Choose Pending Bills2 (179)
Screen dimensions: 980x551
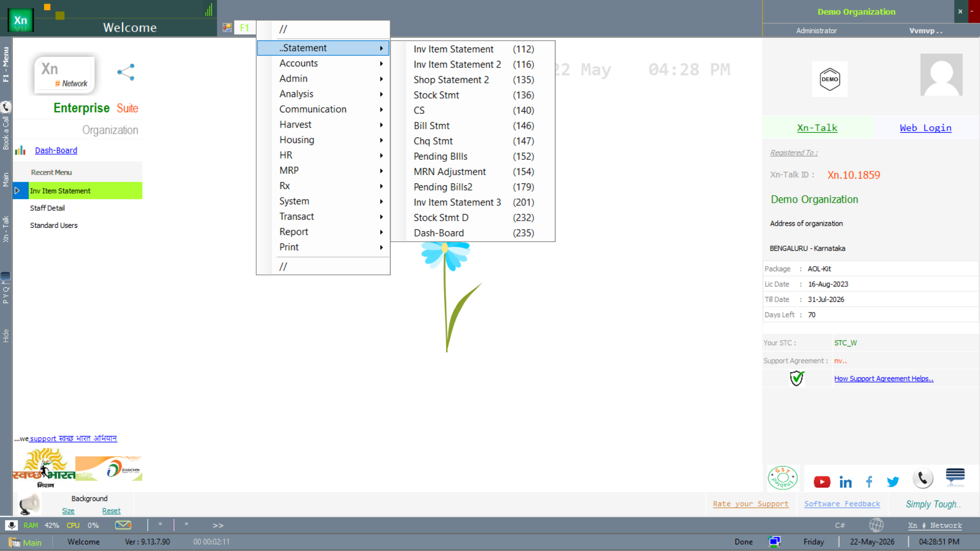click(x=473, y=187)
